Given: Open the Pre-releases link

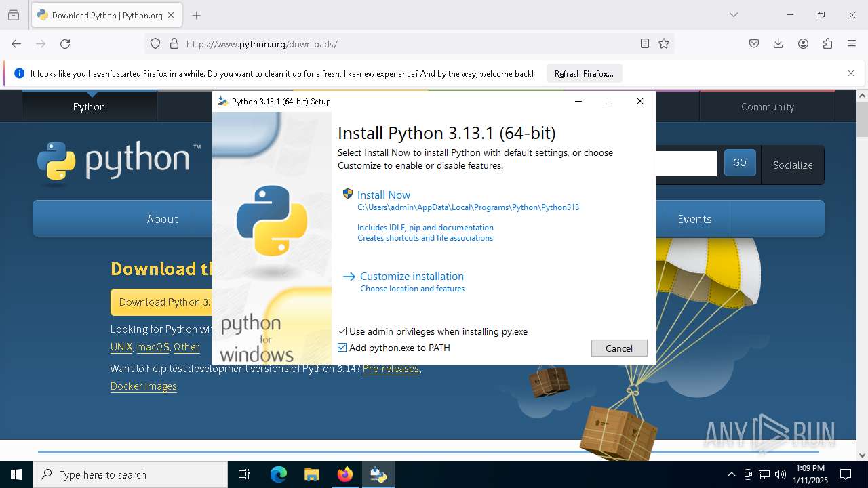Looking at the screenshot, I should coord(391,369).
